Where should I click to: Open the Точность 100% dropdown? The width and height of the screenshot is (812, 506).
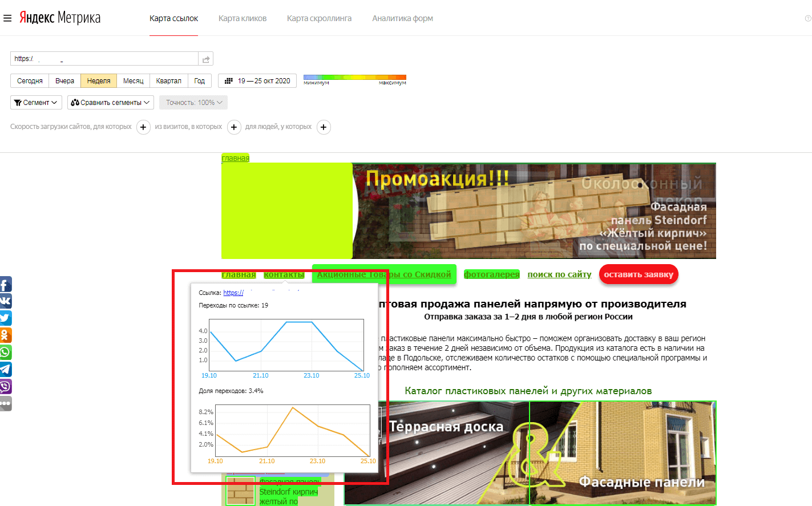pos(193,102)
